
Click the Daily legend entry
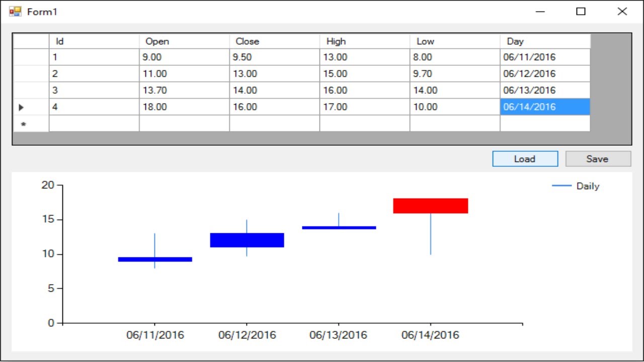tap(576, 186)
